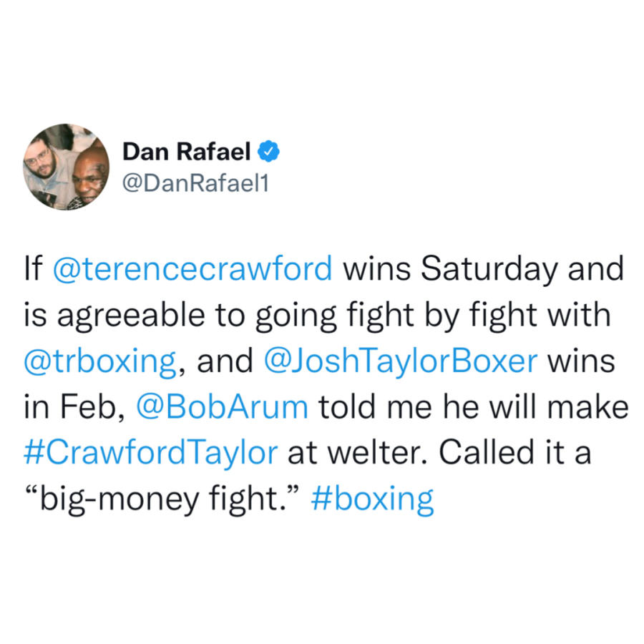This screenshot has height=644, width=644.
Task: Open the @DanRafael1 handle
Action: (x=195, y=182)
